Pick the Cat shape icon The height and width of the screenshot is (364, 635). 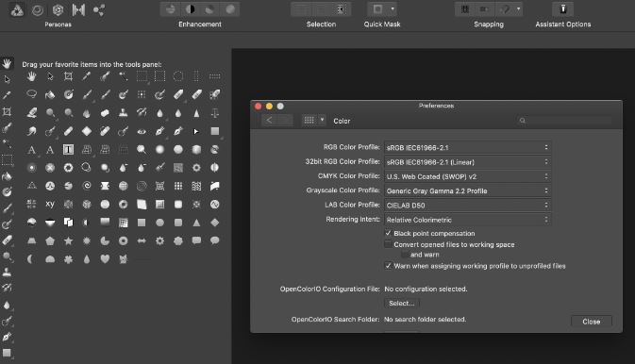click(123, 258)
